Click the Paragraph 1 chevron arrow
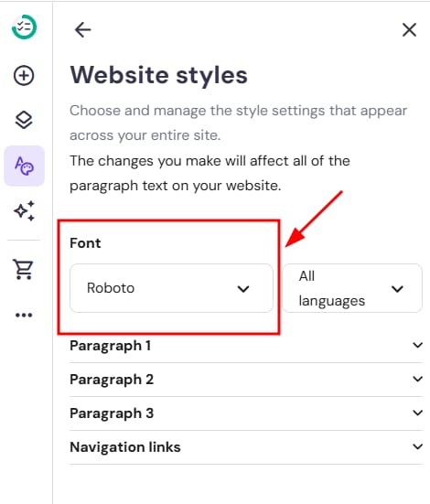The image size is (430, 504). [417, 345]
